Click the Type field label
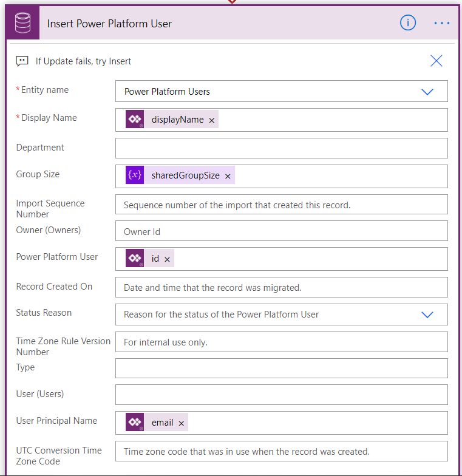 coord(25,367)
